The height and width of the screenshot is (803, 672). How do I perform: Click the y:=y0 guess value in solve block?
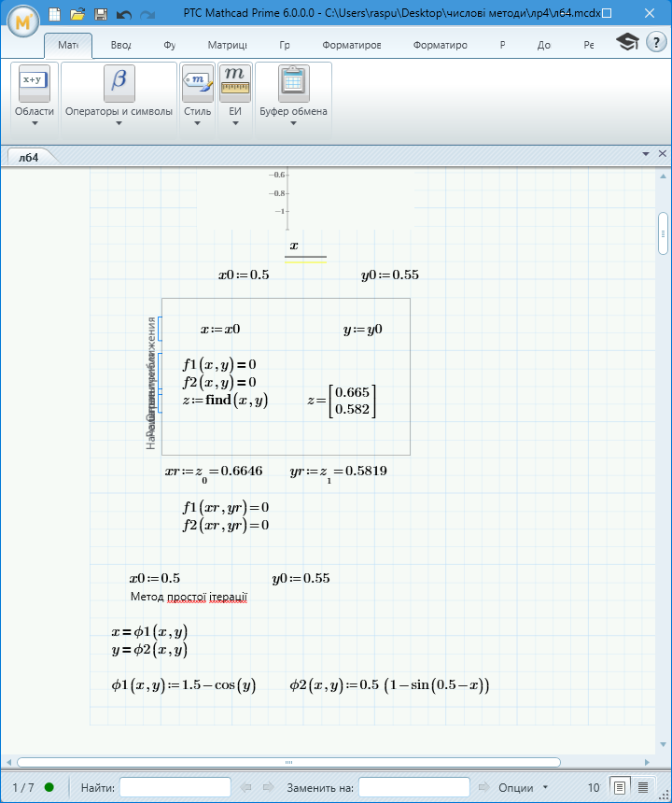tap(363, 330)
